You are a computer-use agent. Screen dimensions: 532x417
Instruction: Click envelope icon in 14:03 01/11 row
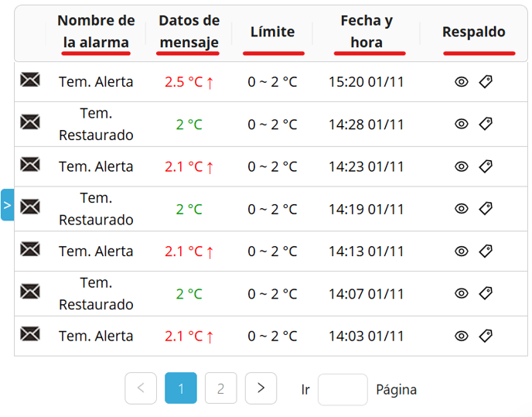(x=30, y=333)
